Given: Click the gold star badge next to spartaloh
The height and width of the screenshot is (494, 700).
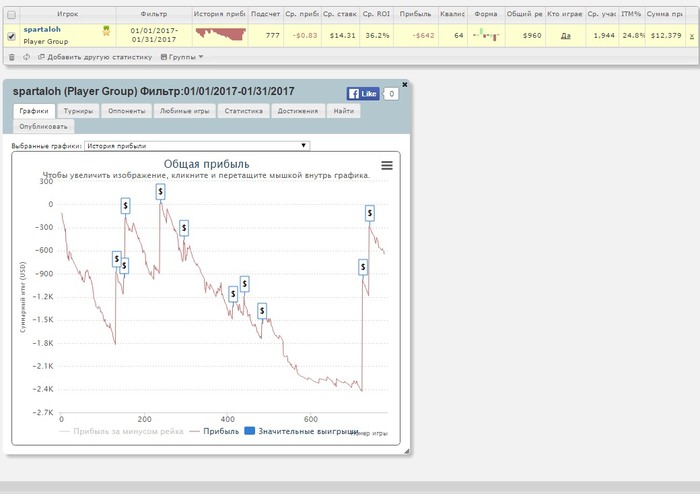Looking at the screenshot, I should click(106, 31).
